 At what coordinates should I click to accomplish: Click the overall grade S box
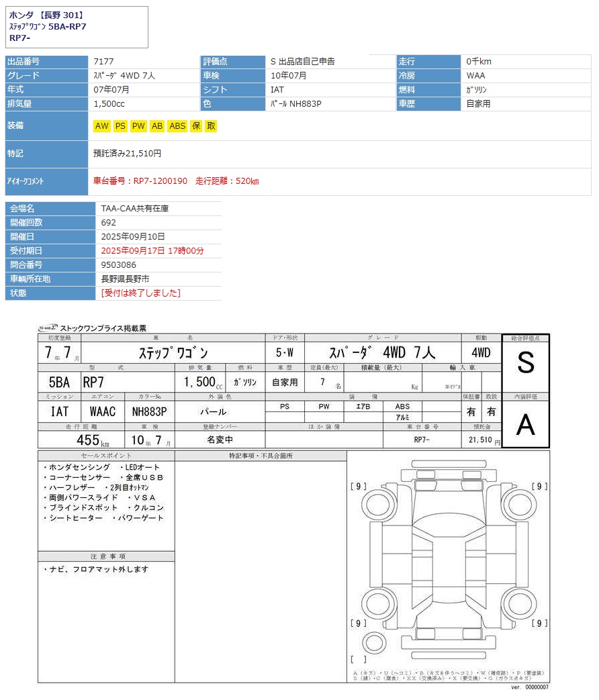[525, 363]
